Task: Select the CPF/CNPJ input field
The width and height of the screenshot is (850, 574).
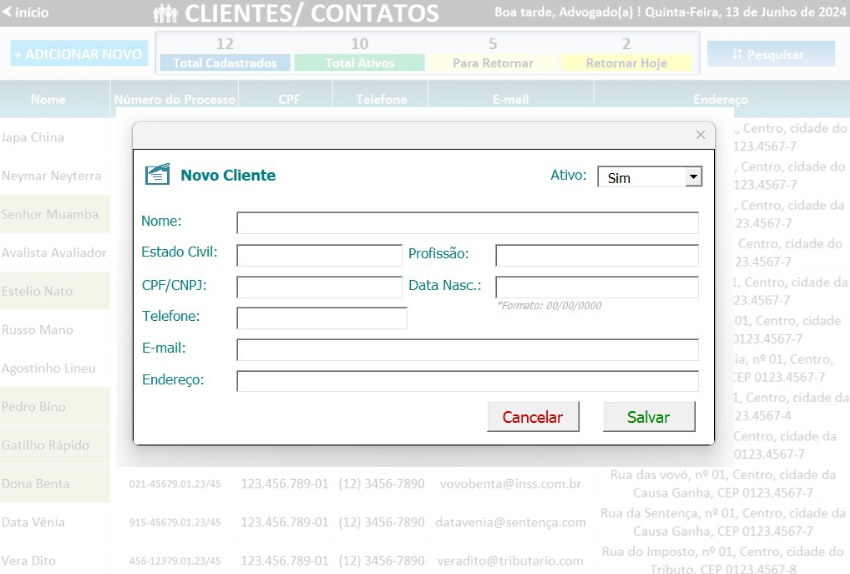Action: (319, 287)
